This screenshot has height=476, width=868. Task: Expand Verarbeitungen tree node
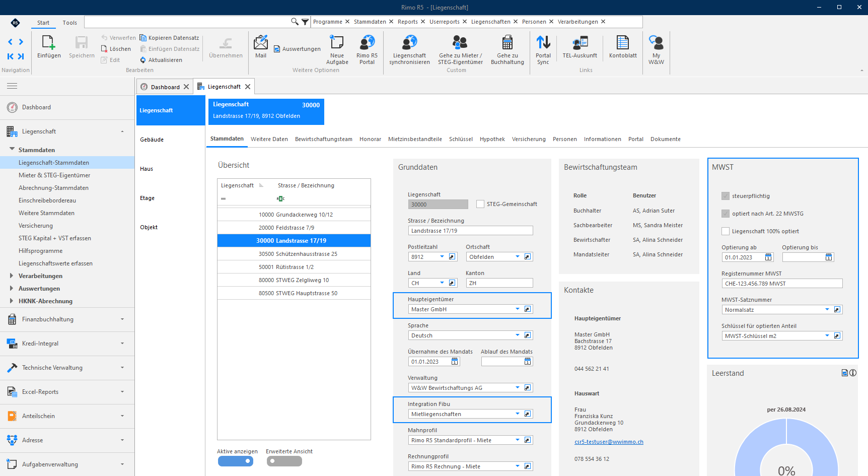[x=12, y=276]
